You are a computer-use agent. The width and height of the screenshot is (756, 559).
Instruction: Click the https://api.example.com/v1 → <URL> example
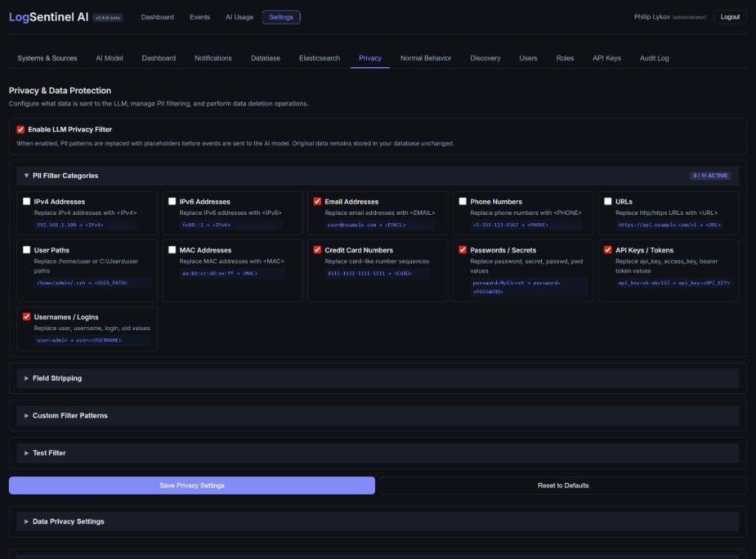669,224
